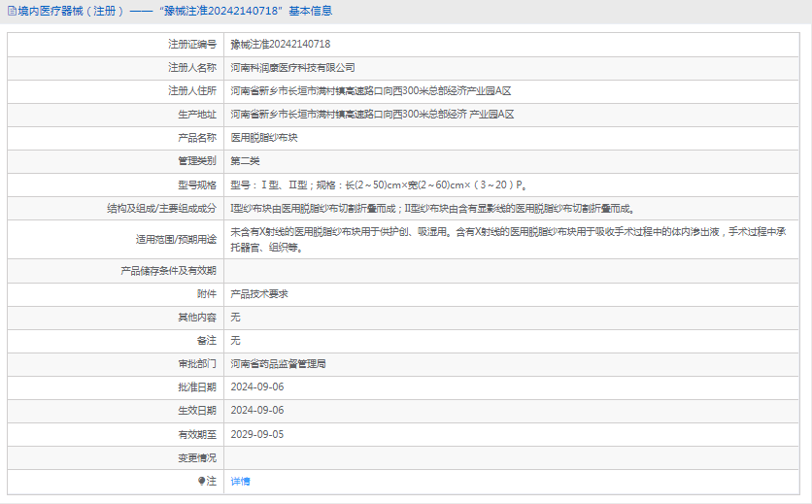This screenshot has width=812, height=504.
Task: Click the bullet icon beside 注 label
Action: pos(201,482)
